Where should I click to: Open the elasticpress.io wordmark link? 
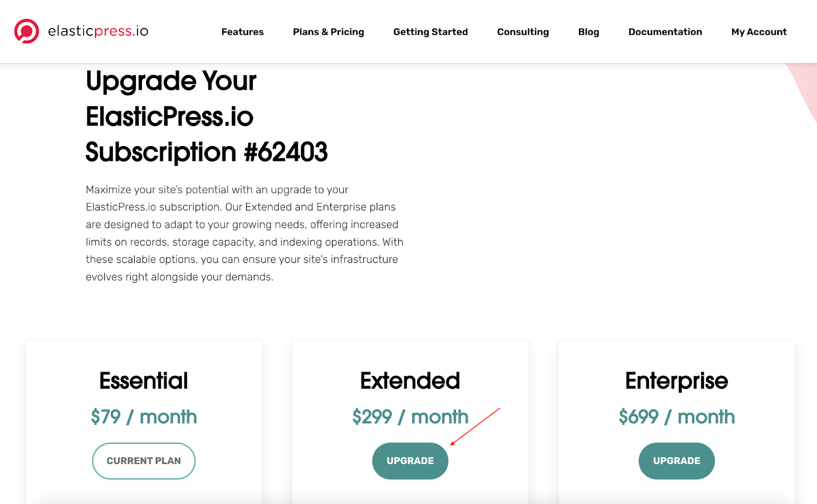pos(98,31)
